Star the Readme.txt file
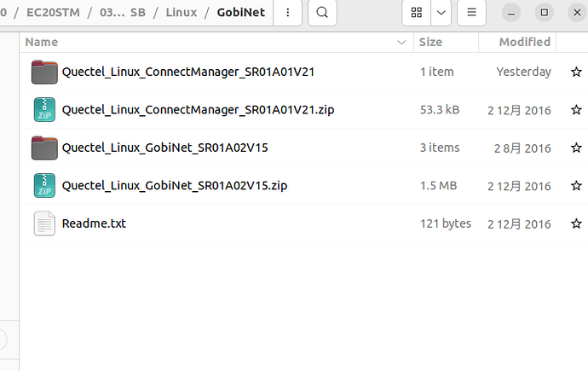588x371 pixels. [x=576, y=223]
